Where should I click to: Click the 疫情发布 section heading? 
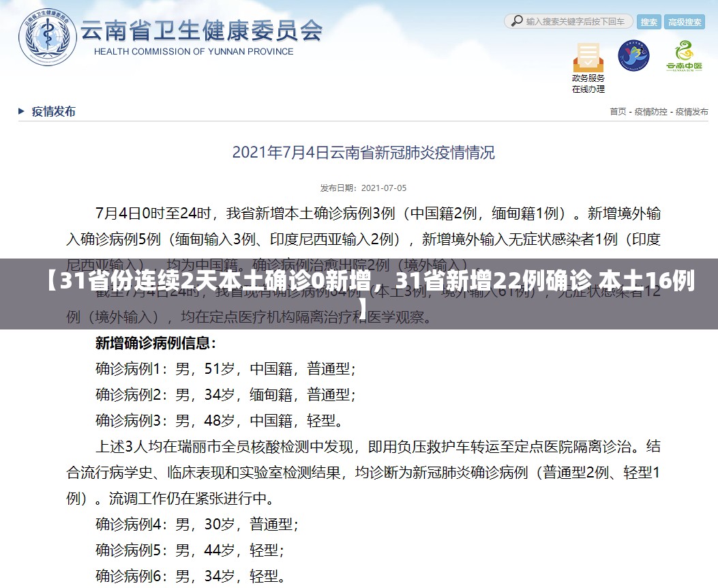coord(54,111)
